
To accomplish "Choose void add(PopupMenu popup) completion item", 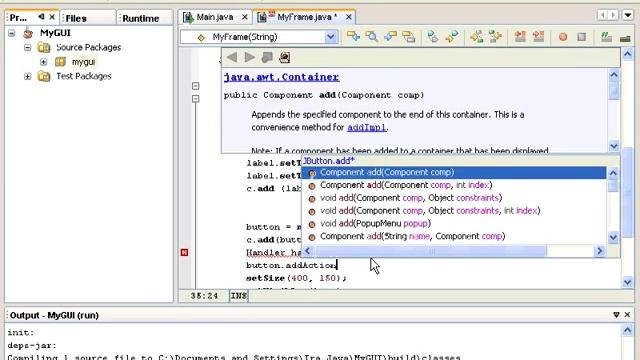I will [453, 224].
